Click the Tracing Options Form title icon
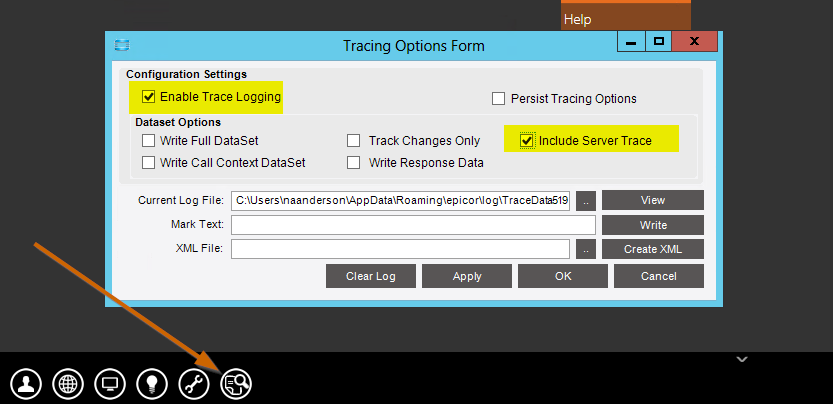The height and width of the screenshot is (404, 833). [x=122, y=45]
